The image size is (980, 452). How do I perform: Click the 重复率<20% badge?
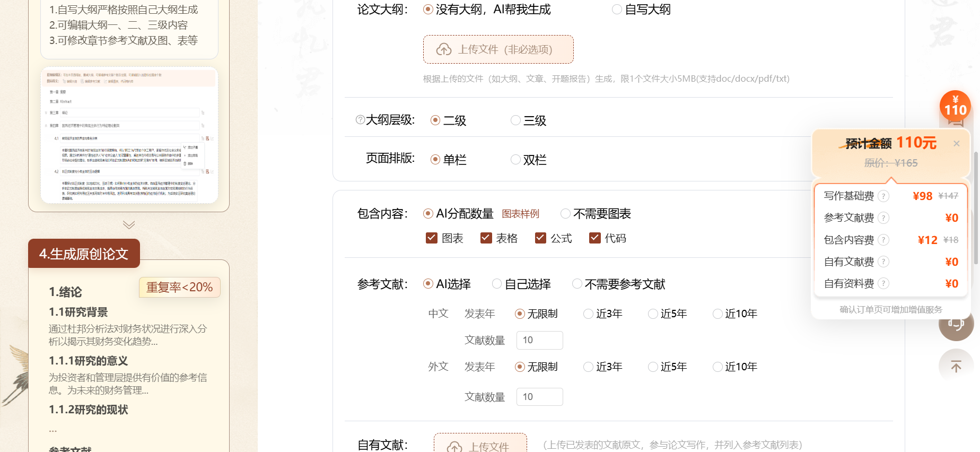point(179,287)
